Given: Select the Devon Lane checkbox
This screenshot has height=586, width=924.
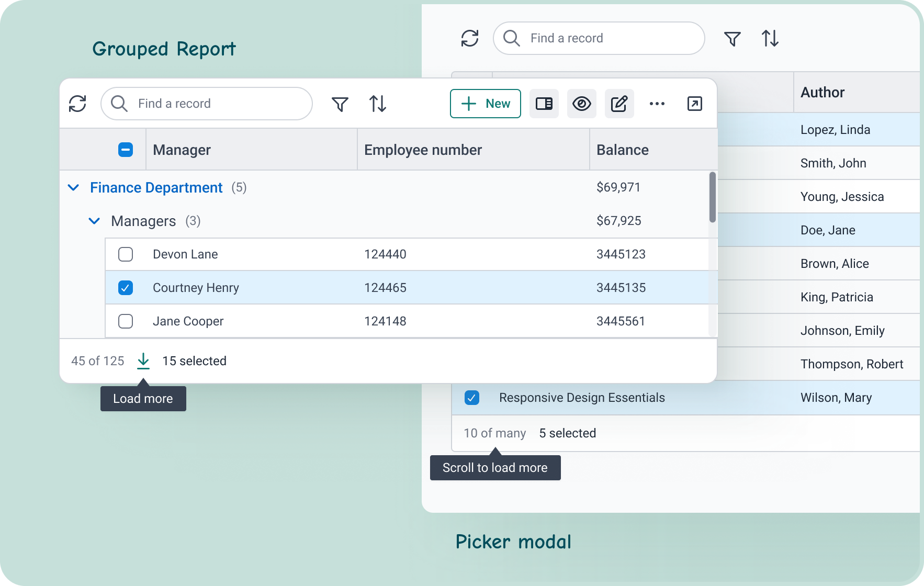Looking at the screenshot, I should [126, 254].
